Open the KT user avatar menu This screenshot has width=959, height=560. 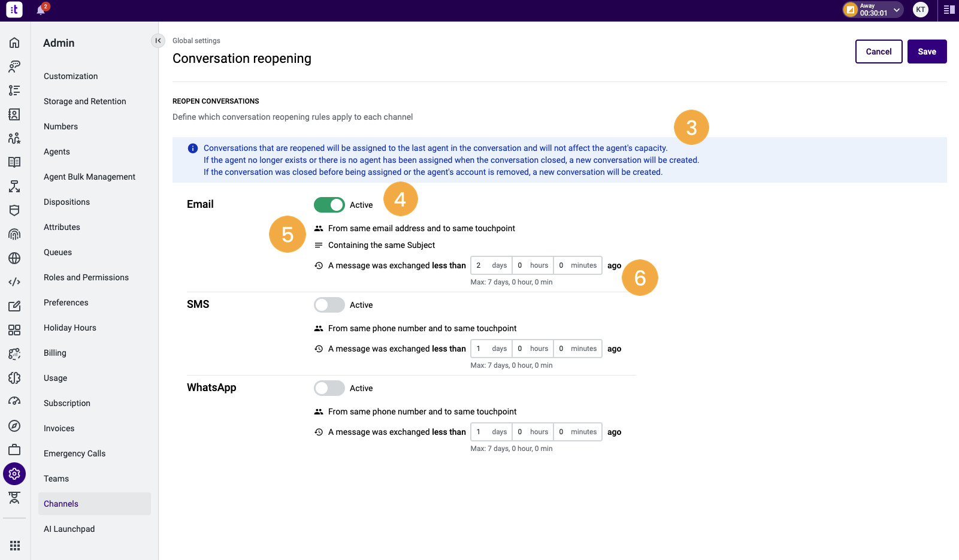click(921, 10)
